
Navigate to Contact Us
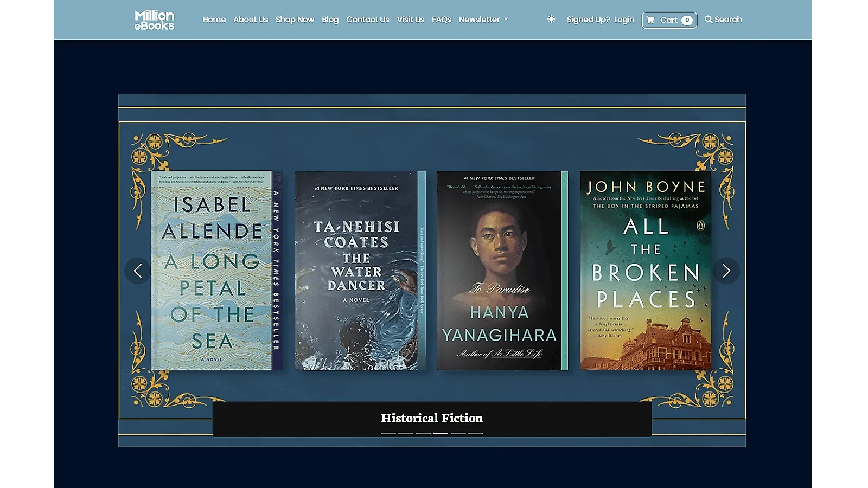tap(368, 20)
